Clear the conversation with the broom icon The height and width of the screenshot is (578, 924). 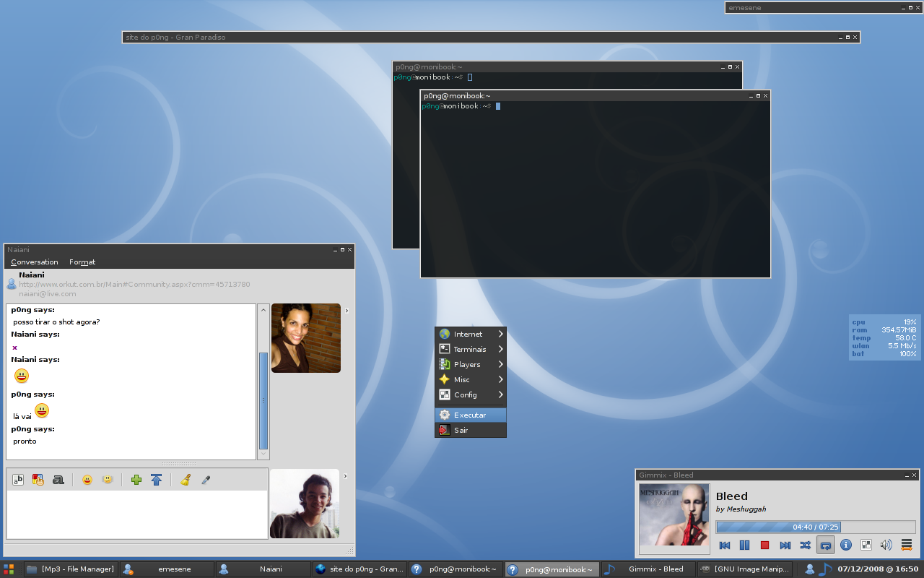pyautogui.click(x=185, y=480)
